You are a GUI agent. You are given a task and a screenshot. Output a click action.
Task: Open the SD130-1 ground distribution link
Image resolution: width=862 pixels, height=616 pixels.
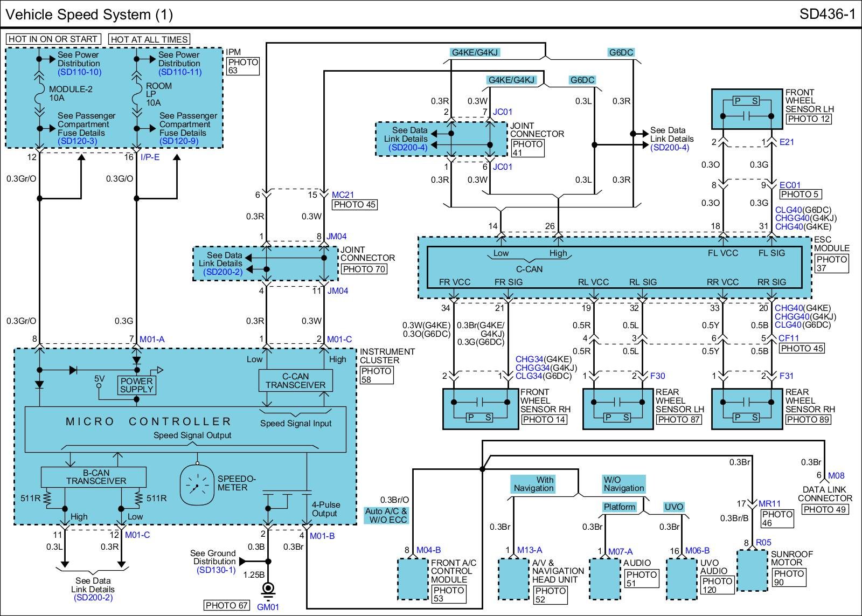(x=216, y=570)
